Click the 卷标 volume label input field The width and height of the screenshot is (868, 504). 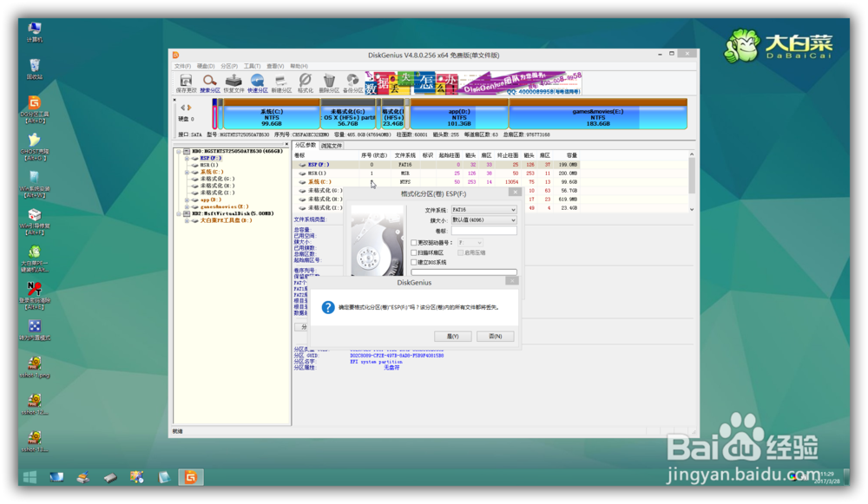[x=483, y=230]
